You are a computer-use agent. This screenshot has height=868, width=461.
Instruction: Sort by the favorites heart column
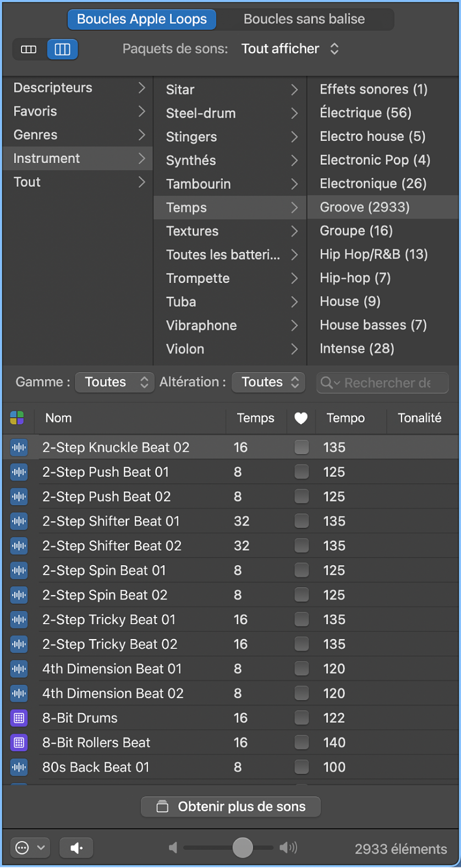tap(301, 418)
